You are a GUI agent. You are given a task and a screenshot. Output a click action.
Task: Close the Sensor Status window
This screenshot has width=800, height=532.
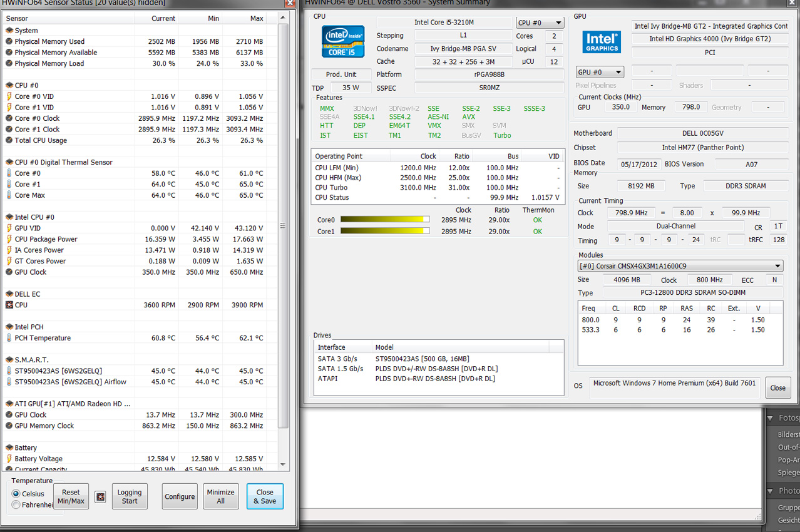click(x=289, y=3)
